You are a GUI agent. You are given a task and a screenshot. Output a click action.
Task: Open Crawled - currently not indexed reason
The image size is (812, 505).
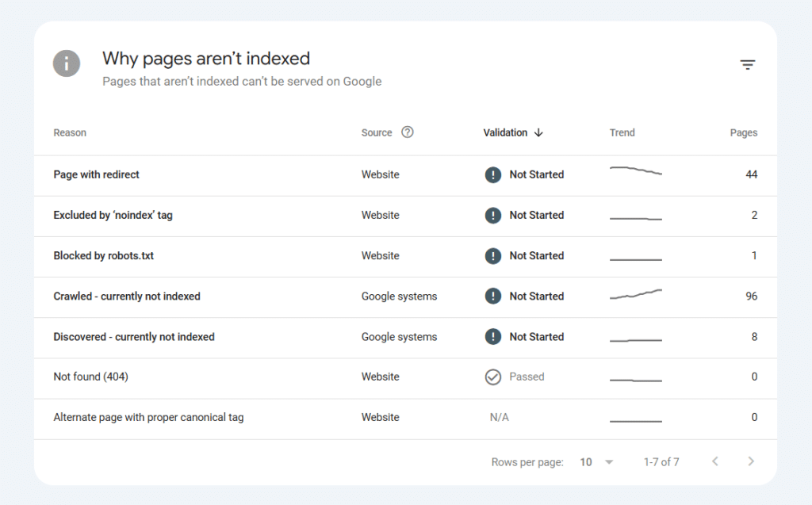coord(127,296)
